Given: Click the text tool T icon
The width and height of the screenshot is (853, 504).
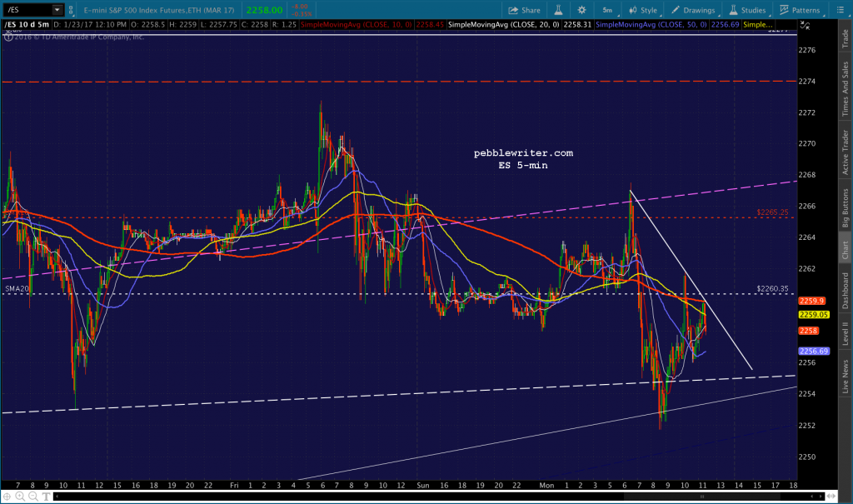Looking at the screenshot, I should (47, 497).
